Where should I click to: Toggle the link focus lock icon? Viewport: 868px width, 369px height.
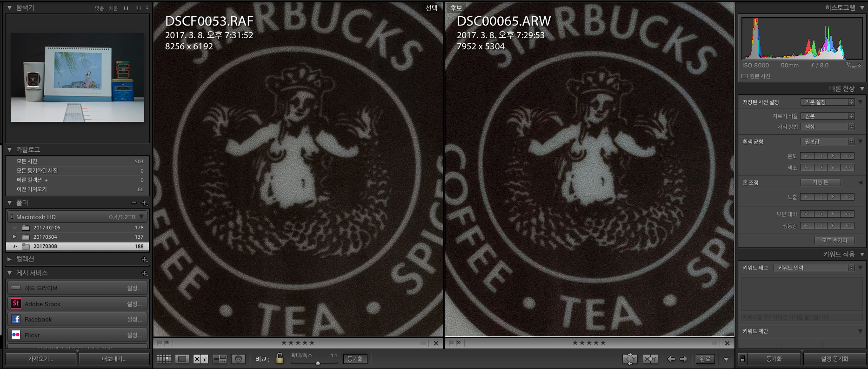point(280,358)
